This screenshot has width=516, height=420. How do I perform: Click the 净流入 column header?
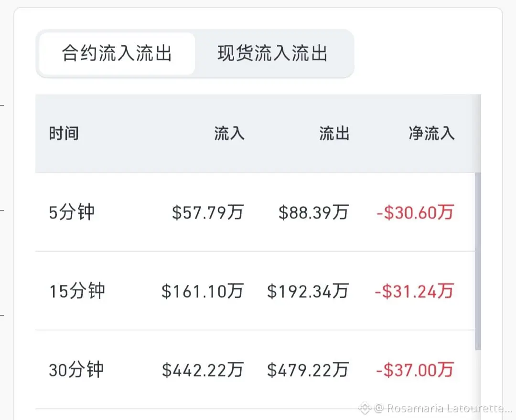click(x=431, y=134)
